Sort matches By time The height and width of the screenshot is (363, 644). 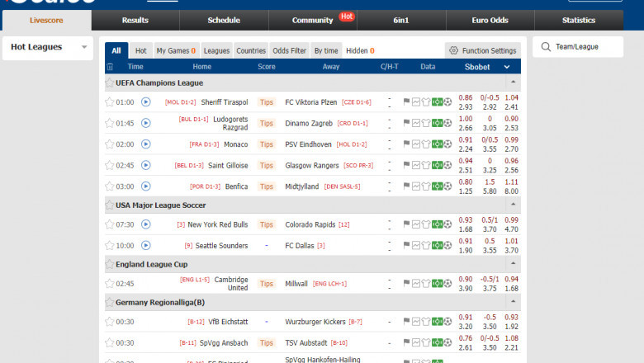click(326, 51)
